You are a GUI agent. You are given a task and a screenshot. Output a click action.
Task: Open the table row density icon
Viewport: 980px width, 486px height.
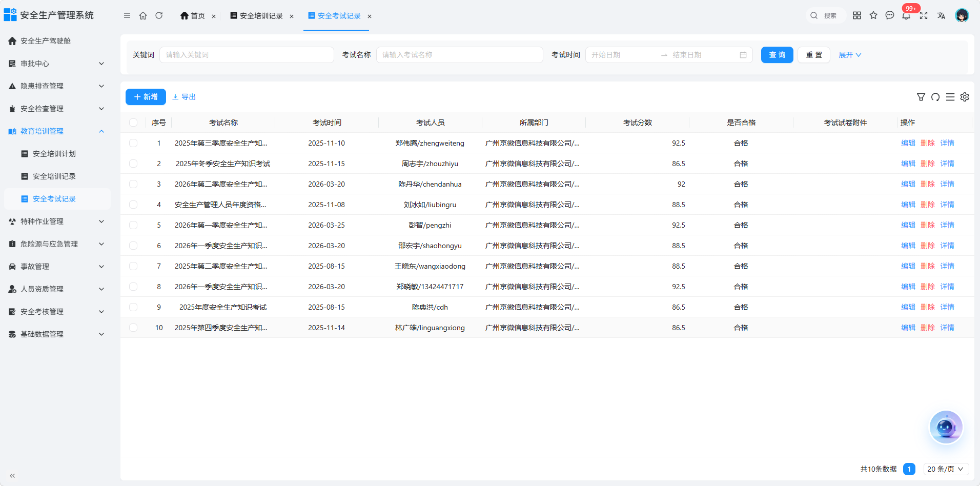[950, 97]
